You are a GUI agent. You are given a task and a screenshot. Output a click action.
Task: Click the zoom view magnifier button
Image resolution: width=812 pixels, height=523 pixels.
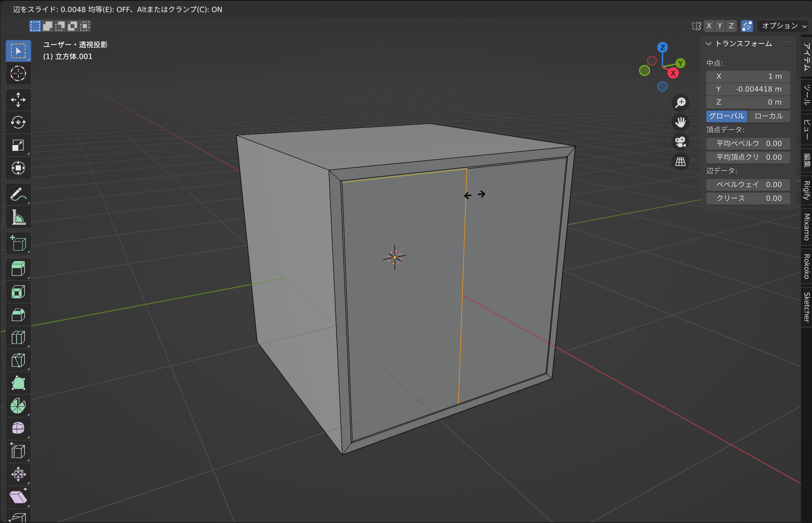coord(680,103)
